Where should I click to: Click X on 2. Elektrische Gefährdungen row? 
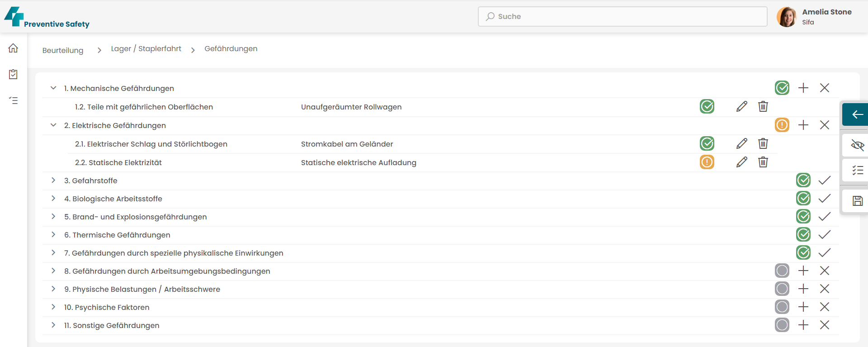click(x=825, y=125)
